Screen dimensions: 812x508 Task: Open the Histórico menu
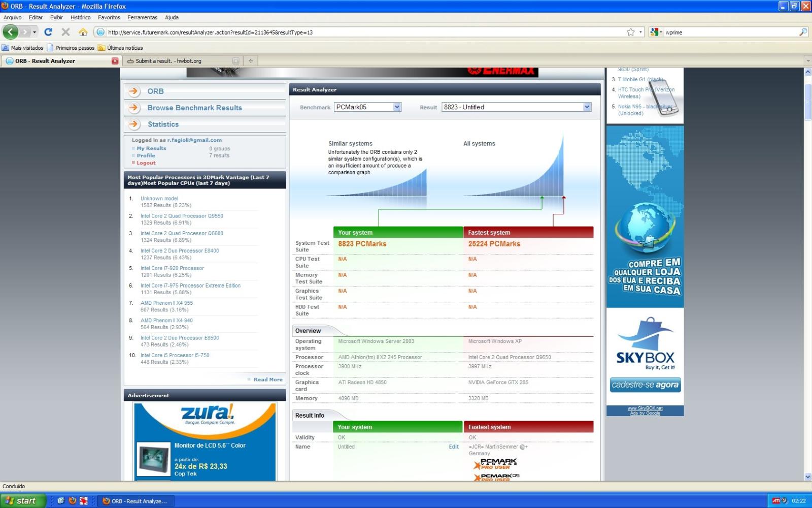tap(80, 17)
